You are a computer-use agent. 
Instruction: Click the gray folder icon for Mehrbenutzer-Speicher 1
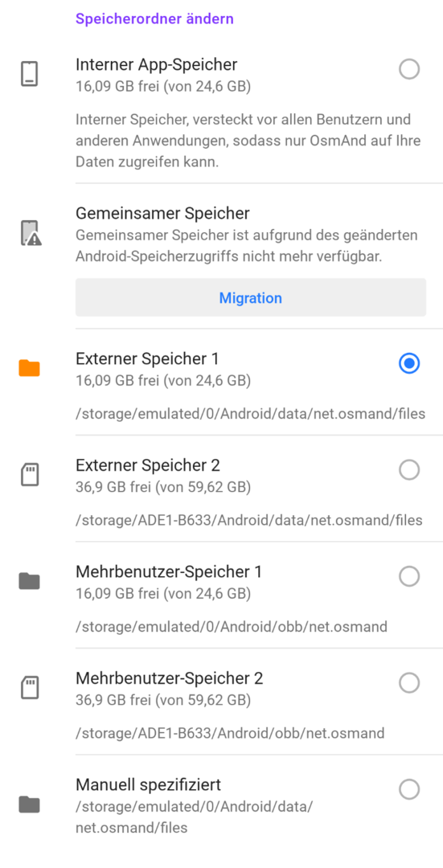(x=30, y=581)
